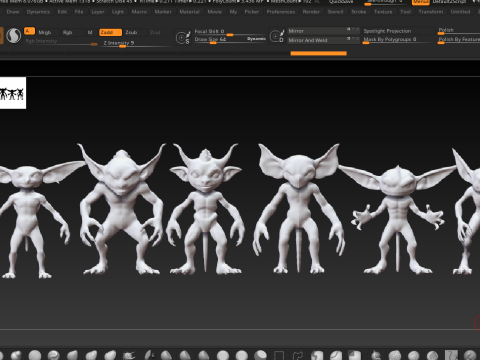The height and width of the screenshot is (360, 480).
Task: Open the Preferences menu
Action: coord(281,12)
